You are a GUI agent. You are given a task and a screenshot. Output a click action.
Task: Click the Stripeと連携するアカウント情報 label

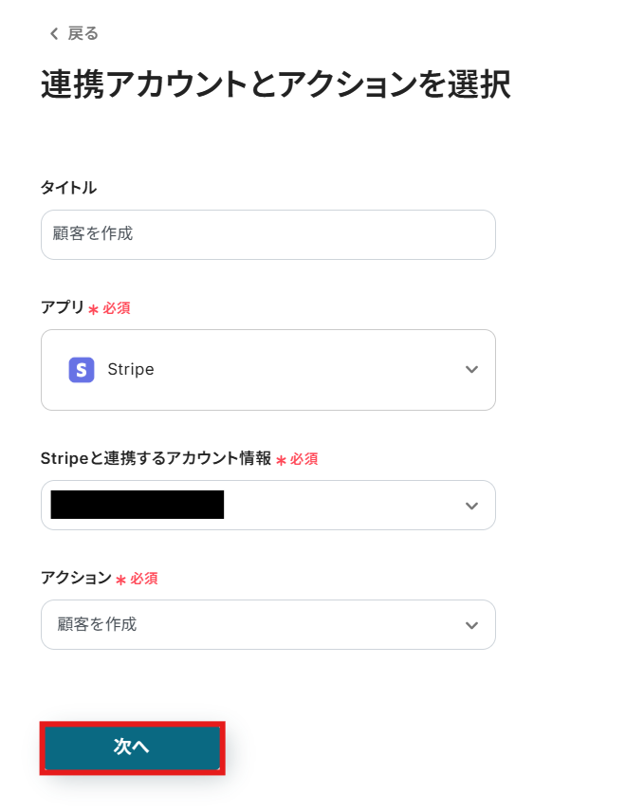[156, 459]
